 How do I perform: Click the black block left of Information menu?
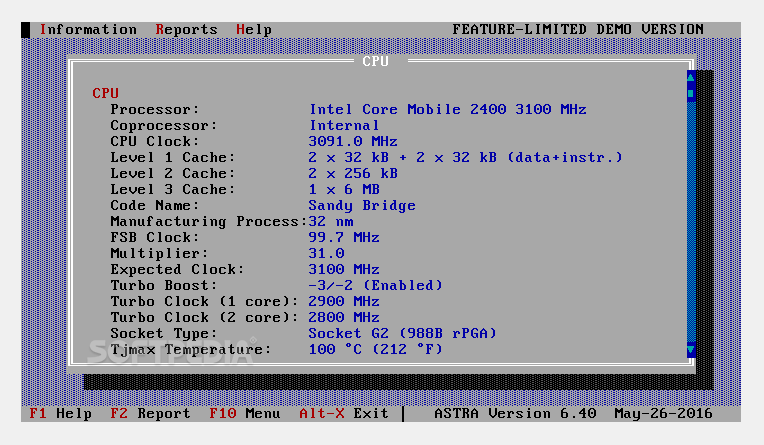pos(25,30)
